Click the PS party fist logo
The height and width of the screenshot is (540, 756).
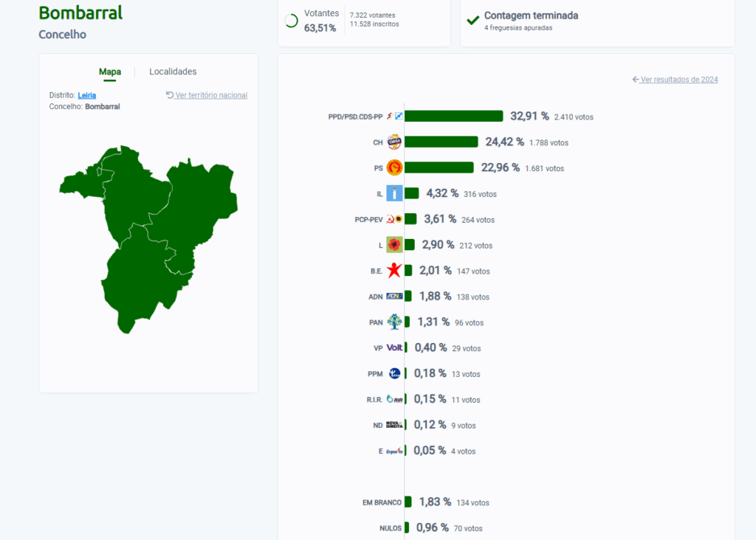(394, 168)
